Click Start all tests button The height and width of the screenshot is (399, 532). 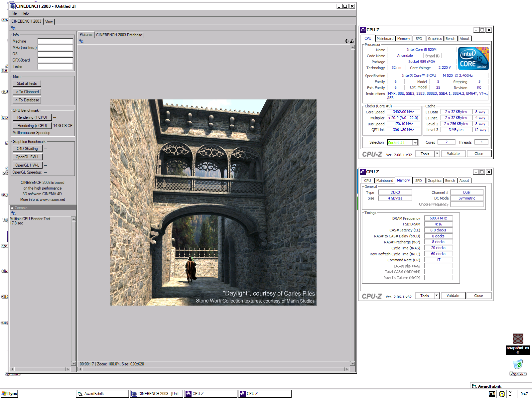pos(27,83)
